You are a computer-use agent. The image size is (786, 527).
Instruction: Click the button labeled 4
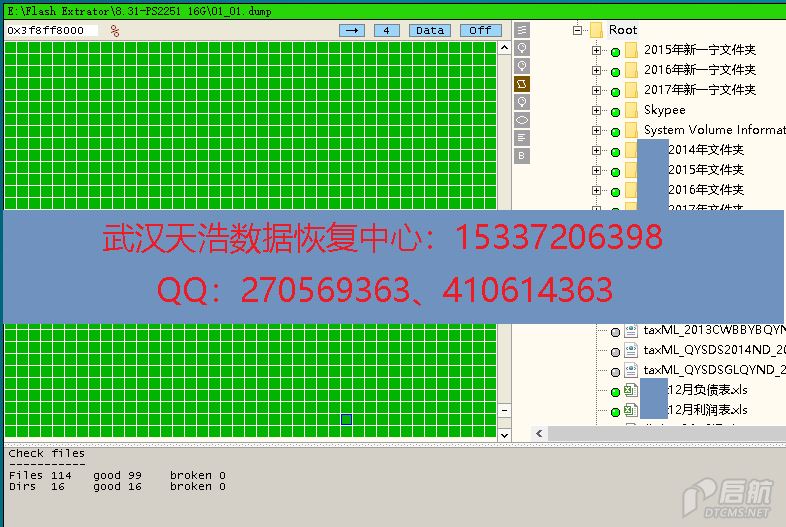coord(387,30)
